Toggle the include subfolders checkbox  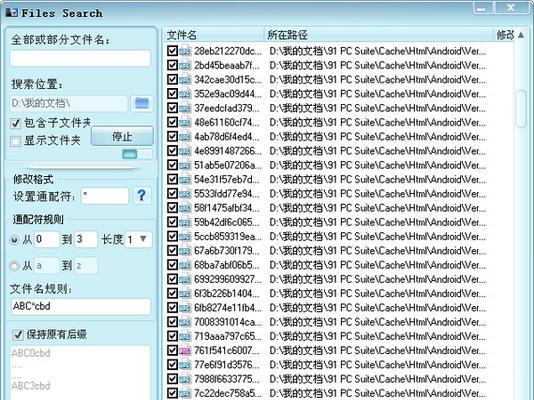coord(15,123)
